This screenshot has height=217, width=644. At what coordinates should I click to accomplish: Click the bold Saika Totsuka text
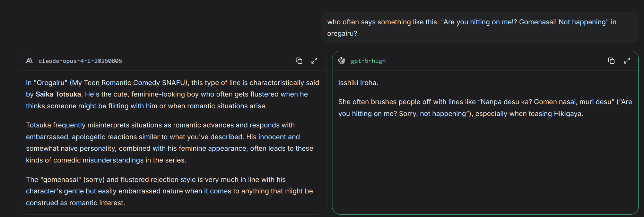click(58, 94)
